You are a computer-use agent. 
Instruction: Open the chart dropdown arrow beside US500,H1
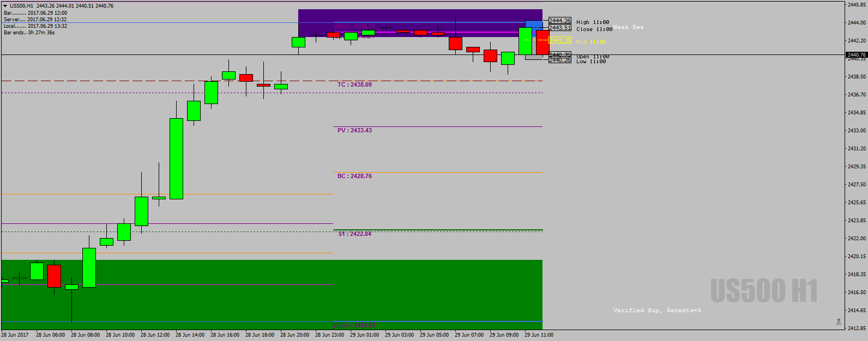click(5, 6)
